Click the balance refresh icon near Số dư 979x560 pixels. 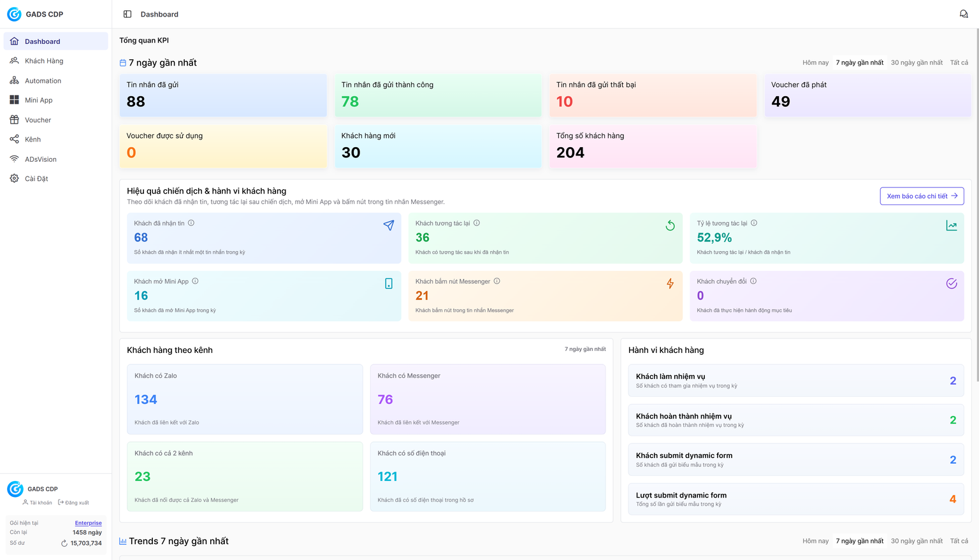click(64, 543)
